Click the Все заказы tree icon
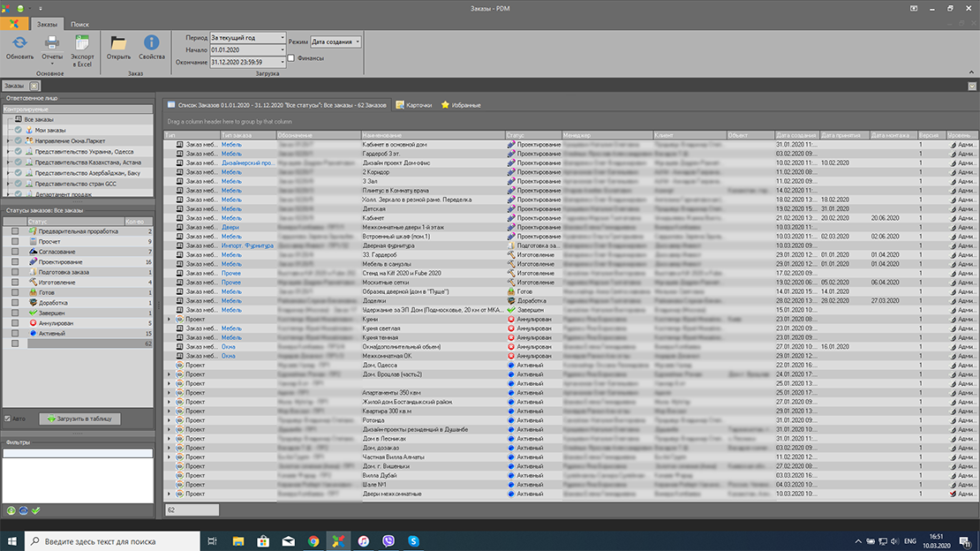 point(19,119)
